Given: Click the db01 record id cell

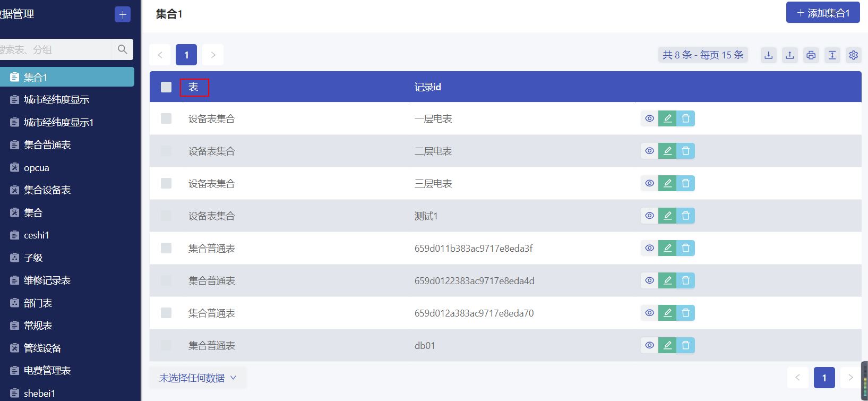Looking at the screenshot, I should [x=425, y=346].
